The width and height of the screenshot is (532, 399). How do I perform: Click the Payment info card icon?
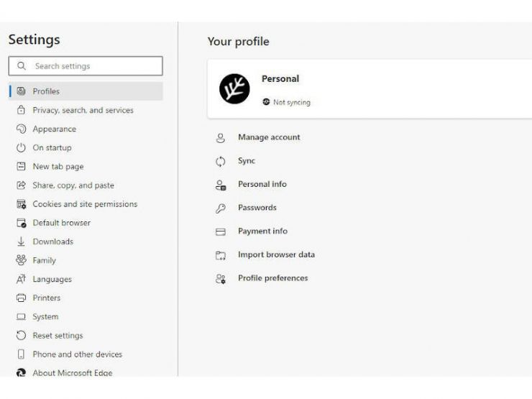[x=221, y=231]
